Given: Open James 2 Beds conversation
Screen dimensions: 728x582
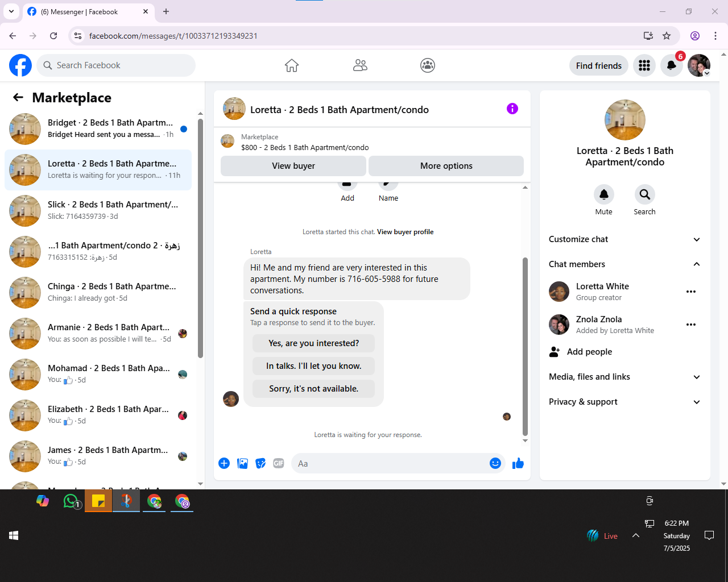Looking at the screenshot, I should [x=98, y=456].
